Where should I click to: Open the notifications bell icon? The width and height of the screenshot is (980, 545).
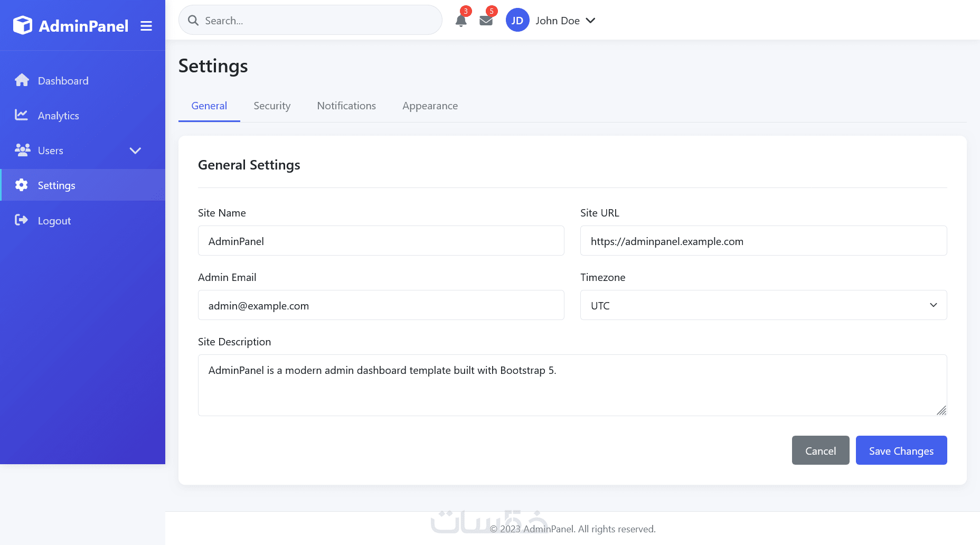(461, 21)
